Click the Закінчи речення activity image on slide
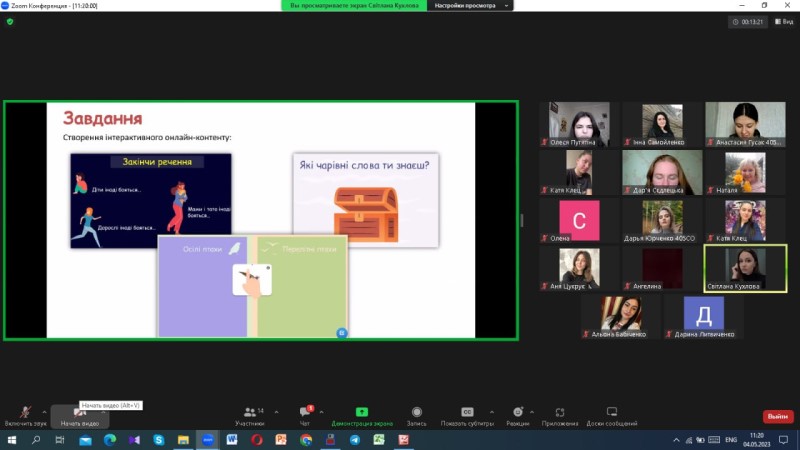This screenshot has height=450, width=800. (151, 201)
